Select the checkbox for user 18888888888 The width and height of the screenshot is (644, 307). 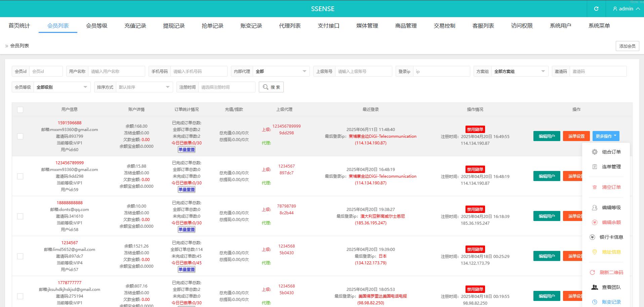20,216
